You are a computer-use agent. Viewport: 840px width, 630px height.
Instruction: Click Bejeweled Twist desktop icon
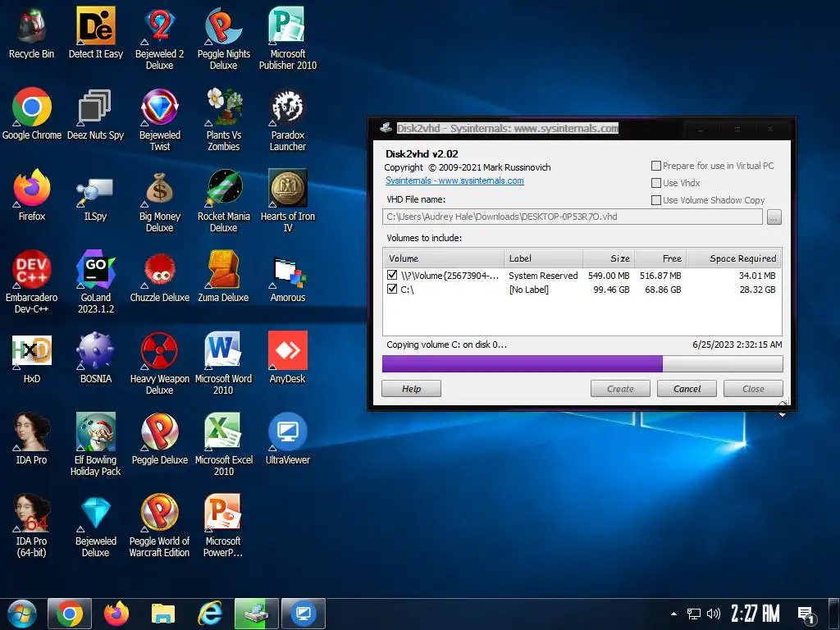click(x=160, y=119)
